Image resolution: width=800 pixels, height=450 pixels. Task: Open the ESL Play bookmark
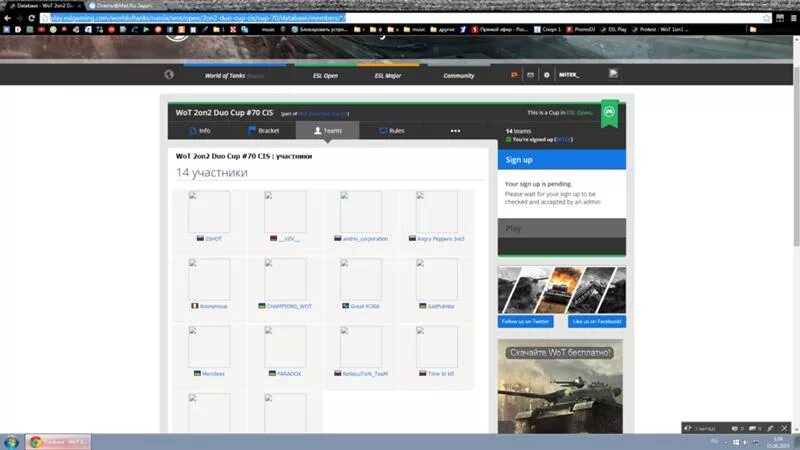click(x=613, y=30)
